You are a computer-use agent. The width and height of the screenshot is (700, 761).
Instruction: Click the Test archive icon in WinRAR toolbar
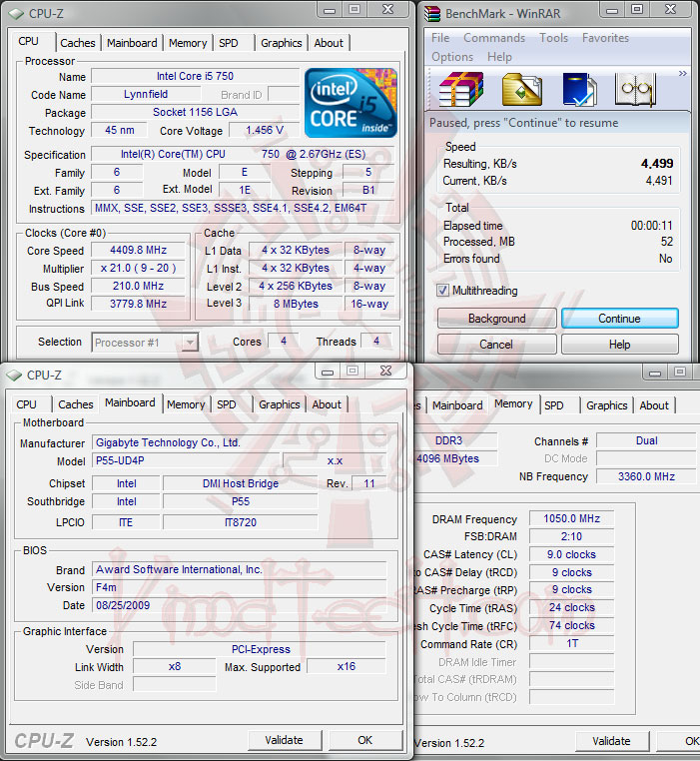[579, 89]
